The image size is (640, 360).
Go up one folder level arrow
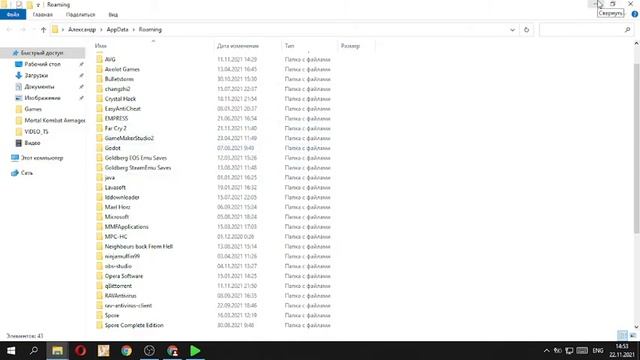pos(43,29)
